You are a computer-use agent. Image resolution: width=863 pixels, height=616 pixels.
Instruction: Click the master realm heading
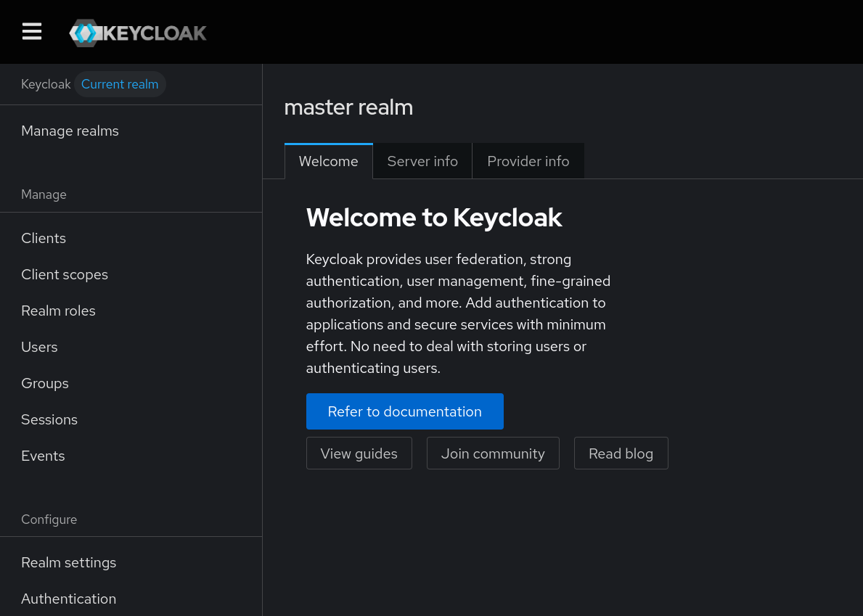coord(348,107)
